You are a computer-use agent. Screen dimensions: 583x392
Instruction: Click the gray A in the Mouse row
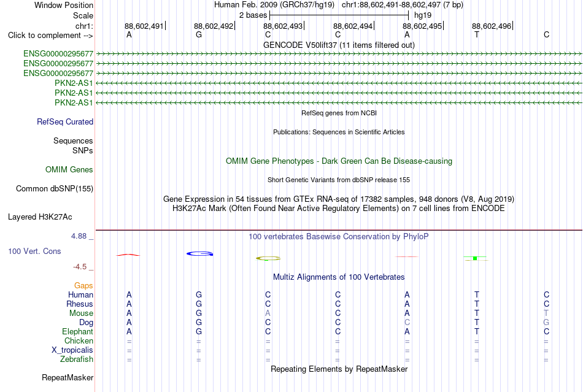click(268, 313)
